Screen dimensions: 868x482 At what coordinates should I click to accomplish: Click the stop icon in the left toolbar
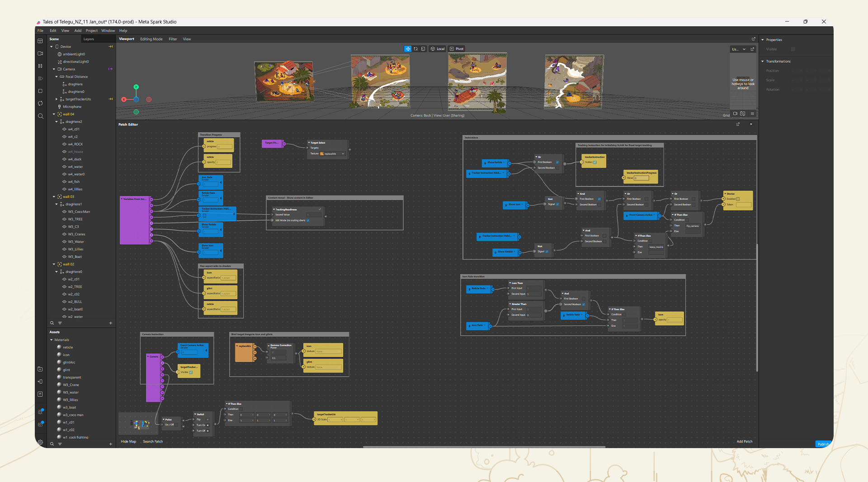[x=40, y=91]
